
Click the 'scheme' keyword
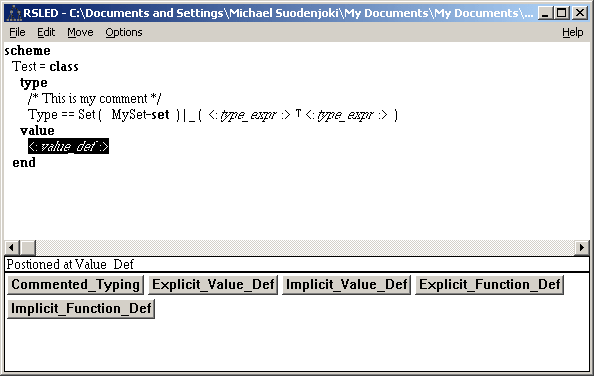(x=27, y=50)
